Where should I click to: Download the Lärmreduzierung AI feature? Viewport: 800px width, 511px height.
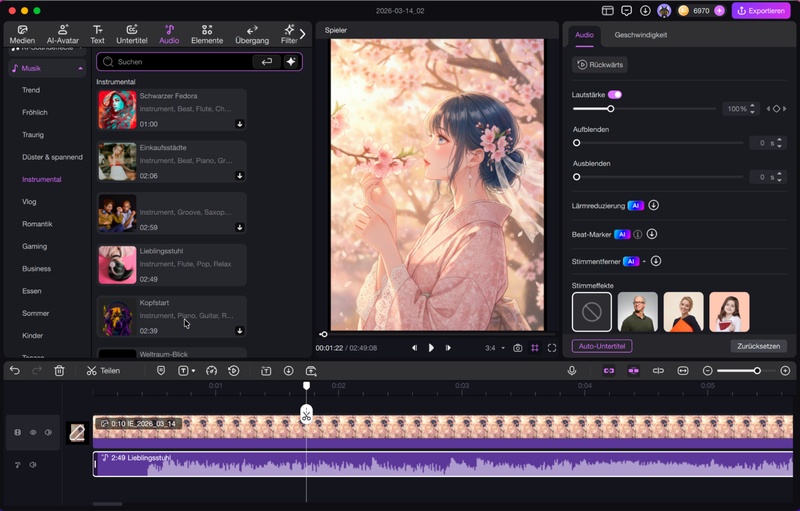click(x=653, y=205)
